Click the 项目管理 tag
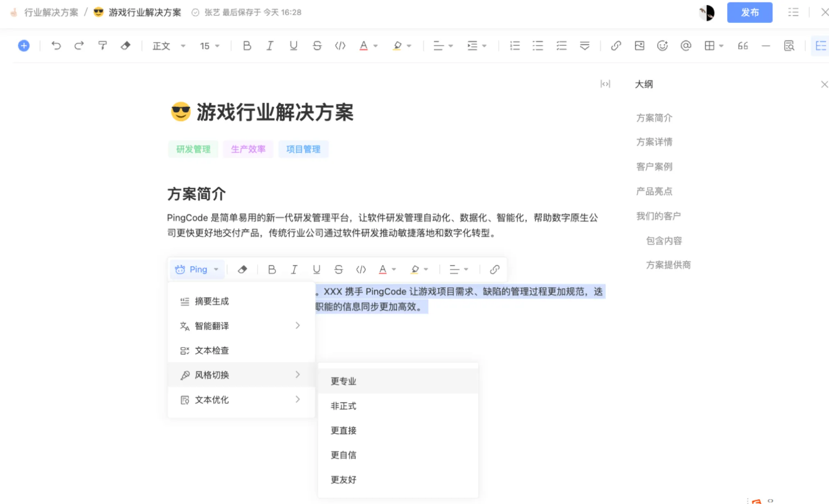Viewport: 829px width, 504px height. pos(303,149)
